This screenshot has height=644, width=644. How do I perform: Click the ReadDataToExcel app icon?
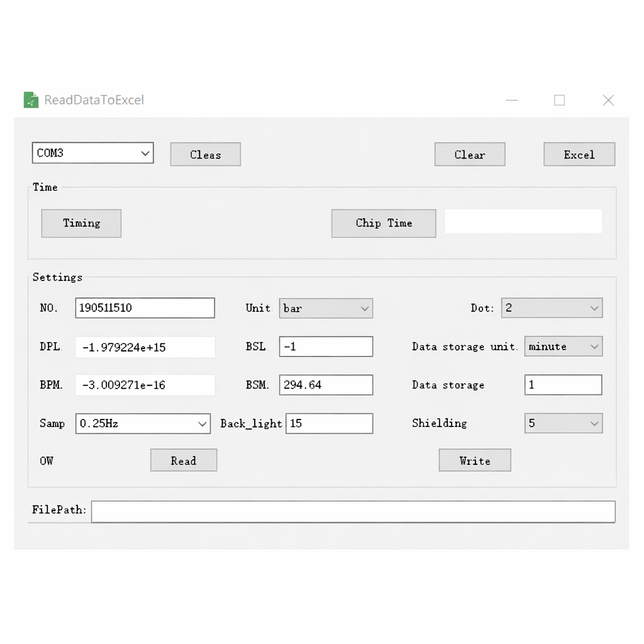click(31, 100)
